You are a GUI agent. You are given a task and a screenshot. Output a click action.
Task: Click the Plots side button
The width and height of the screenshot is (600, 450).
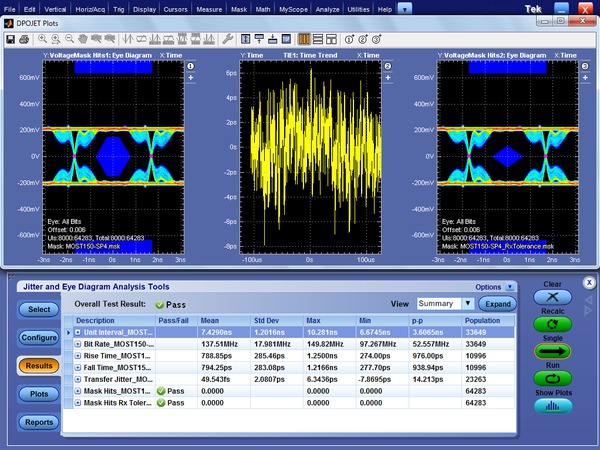pyautogui.click(x=39, y=394)
